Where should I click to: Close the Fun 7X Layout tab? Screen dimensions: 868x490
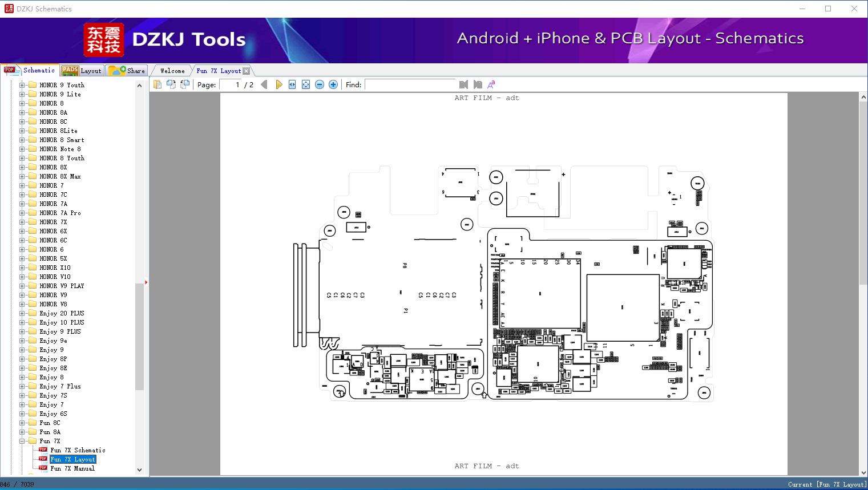point(246,71)
